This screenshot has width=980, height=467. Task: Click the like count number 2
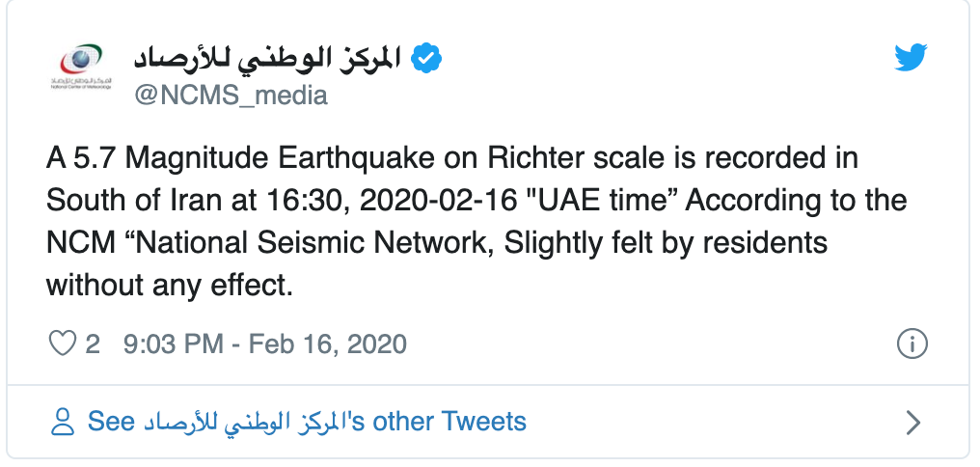93,344
